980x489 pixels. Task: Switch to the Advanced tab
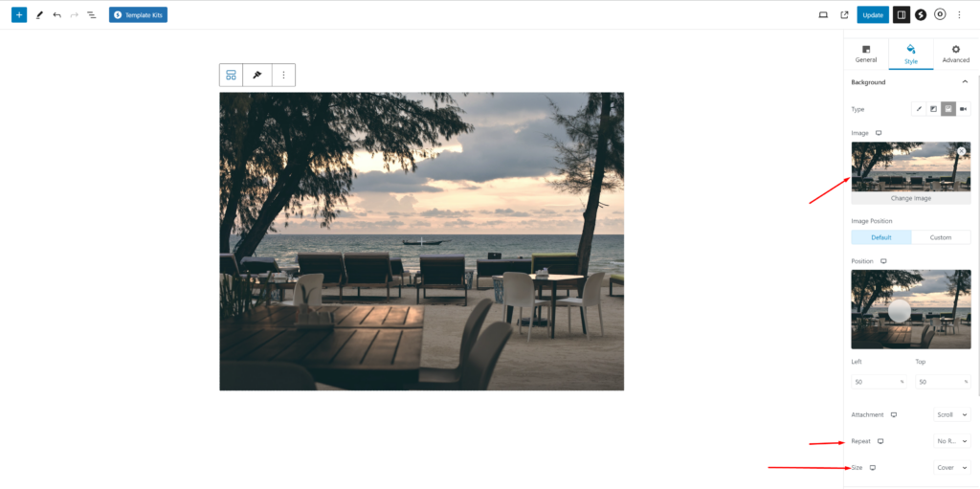pos(956,54)
